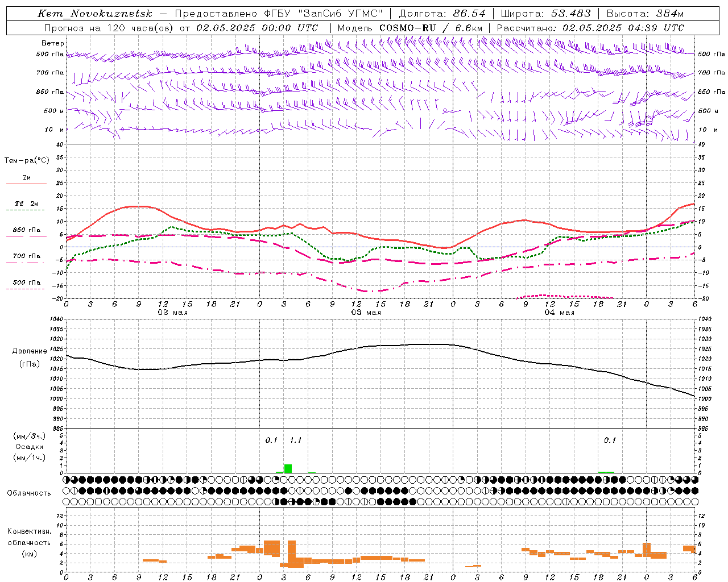Viewport: 728px width, 582px height.
Task: Select the 700 гПа temperature legend entry
Action: click(x=27, y=256)
